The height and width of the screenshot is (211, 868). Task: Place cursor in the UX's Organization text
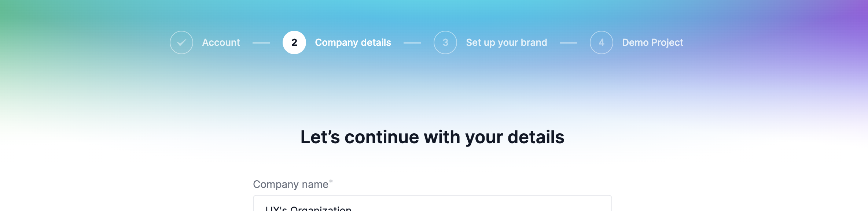(x=308, y=208)
